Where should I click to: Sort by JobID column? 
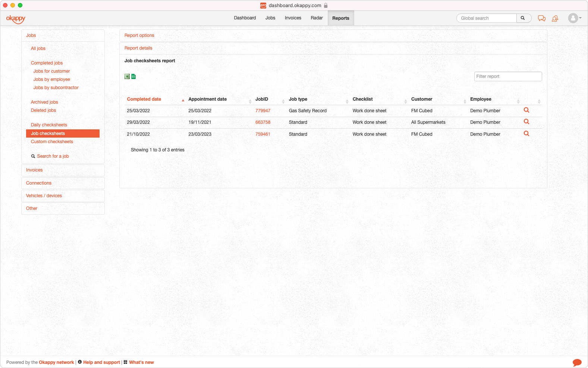(270, 99)
